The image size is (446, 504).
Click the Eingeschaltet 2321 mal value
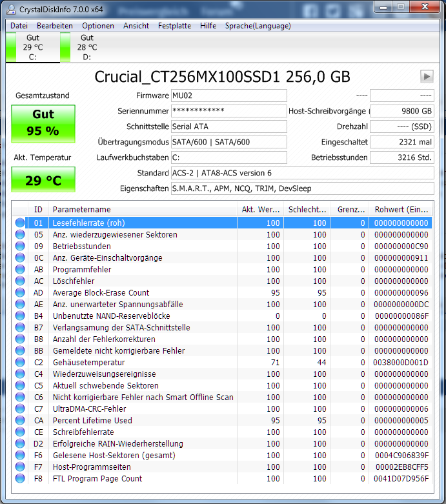(402, 142)
